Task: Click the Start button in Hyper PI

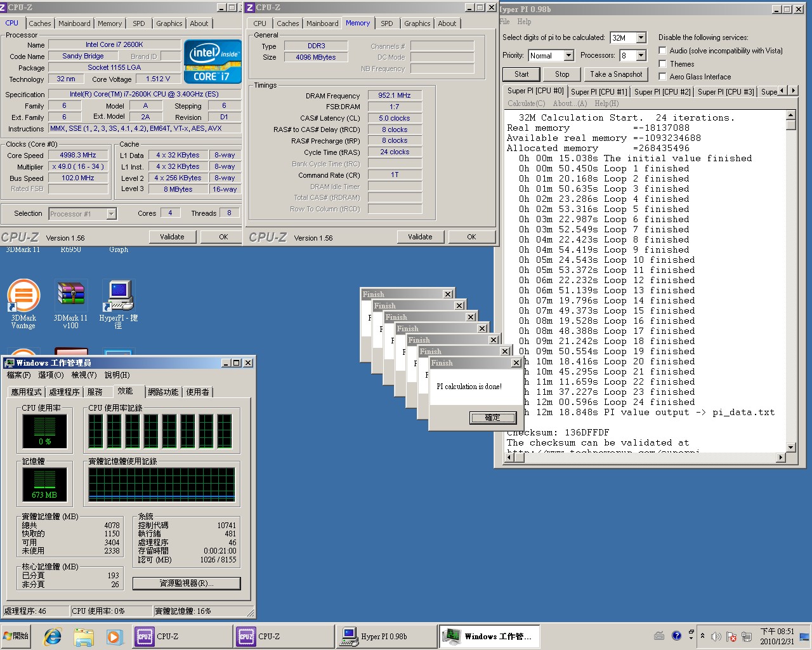Action: point(521,74)
